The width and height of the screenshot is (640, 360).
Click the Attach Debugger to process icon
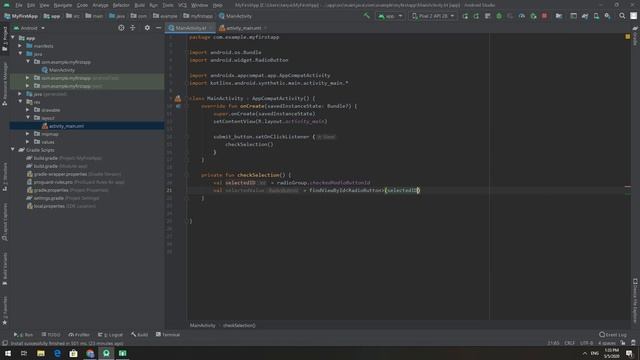click(533, 16)
